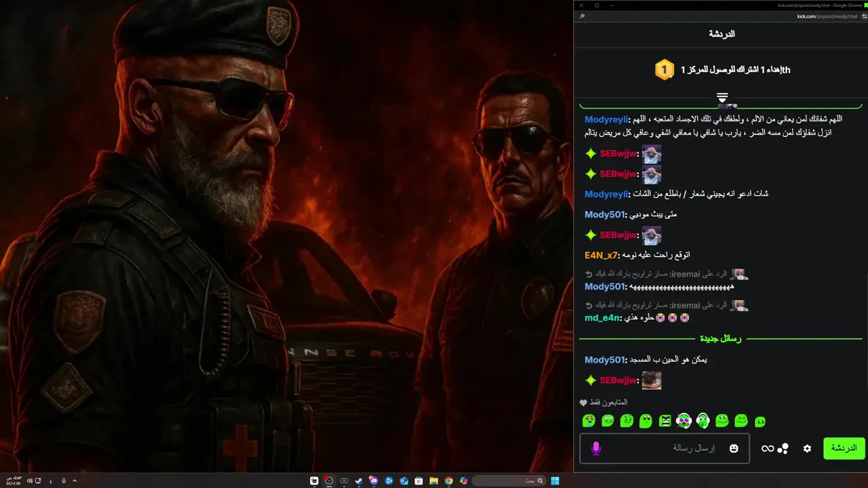Open Outlook from the taskbar
Viewport: 868px width, 488px height.
point(404,481)
